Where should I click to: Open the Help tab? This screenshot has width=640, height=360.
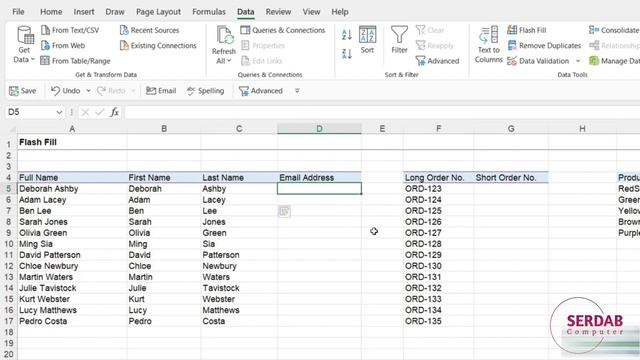[x=340, y=12]
